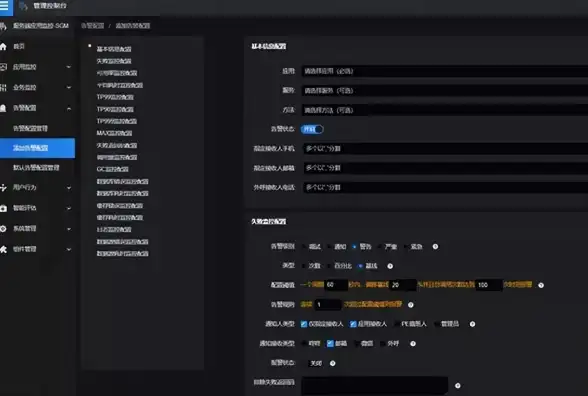
Task: Click the 告警配置 breadcrumb link
Action: click(92, 26)
